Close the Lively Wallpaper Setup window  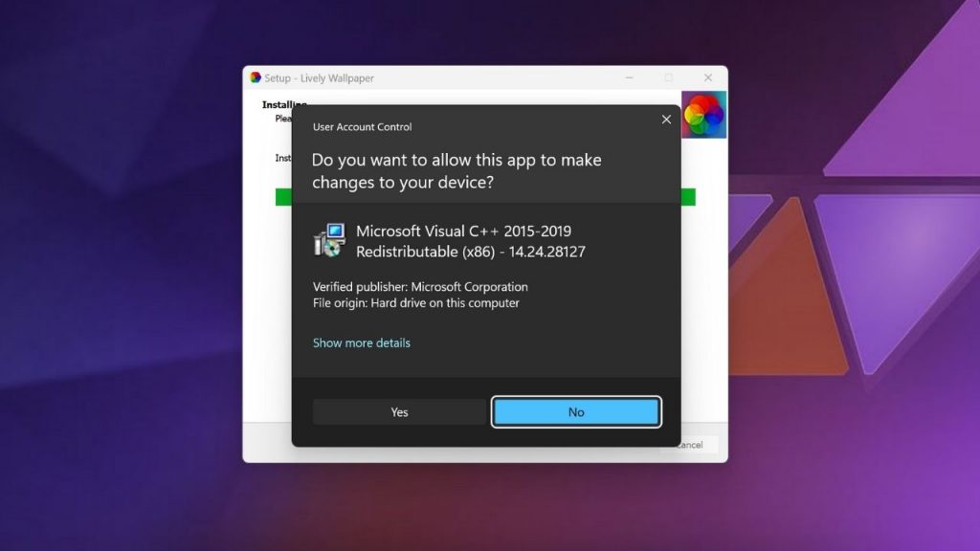click(707, 77)
